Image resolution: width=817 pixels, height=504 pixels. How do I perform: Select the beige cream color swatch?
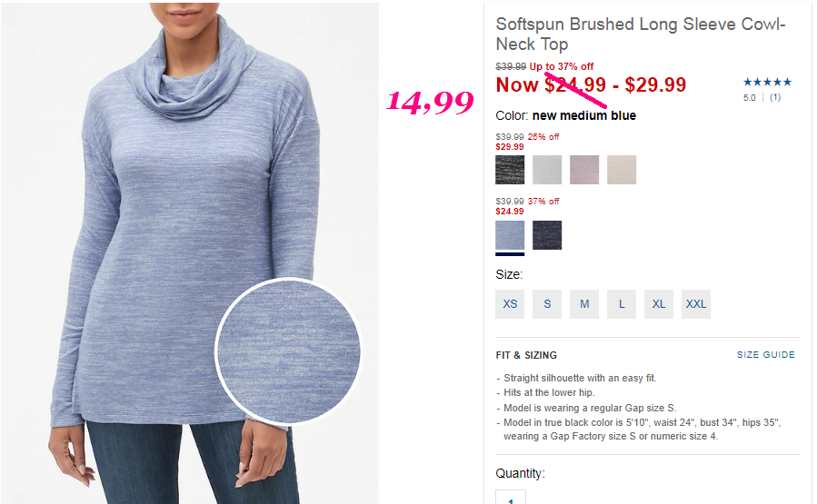tap(622, 170)
